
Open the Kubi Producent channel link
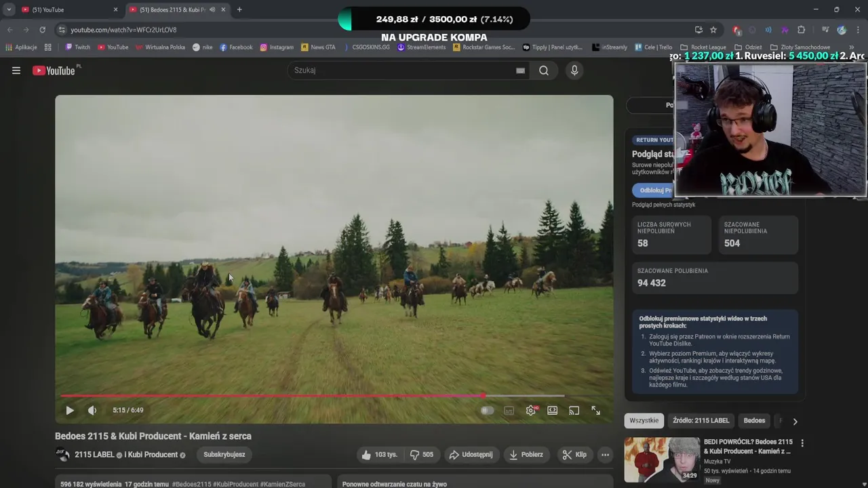(153, 455)
